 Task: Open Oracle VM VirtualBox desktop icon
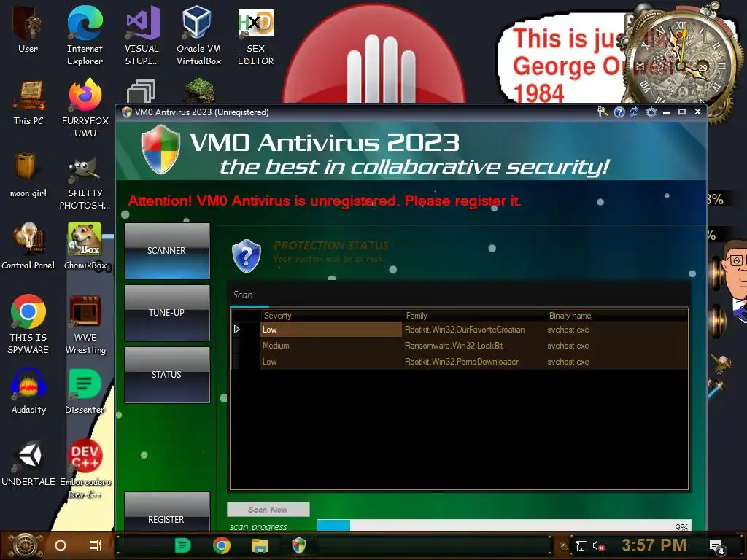(x=198, y=35)
